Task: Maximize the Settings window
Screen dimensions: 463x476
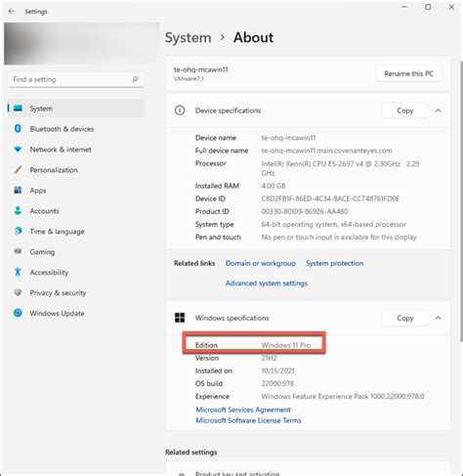Action: [428, 7]
